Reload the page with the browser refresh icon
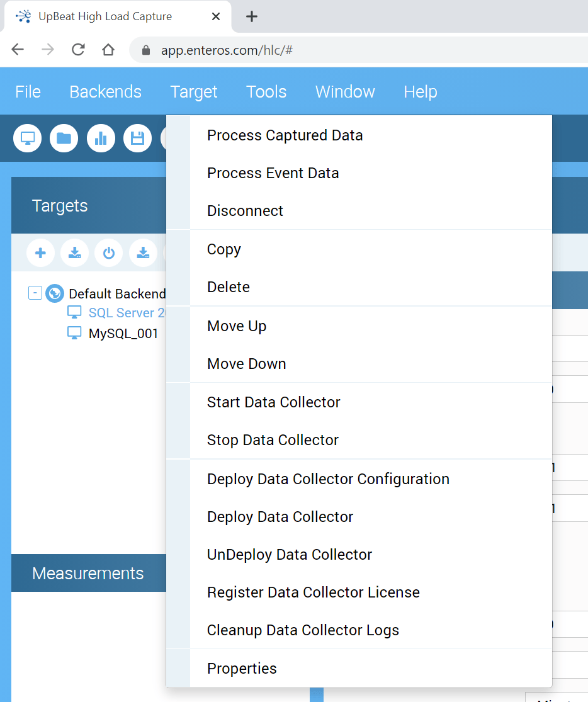Image resolution: width=588 pixels, height=702 pixels. pos(78,50)
